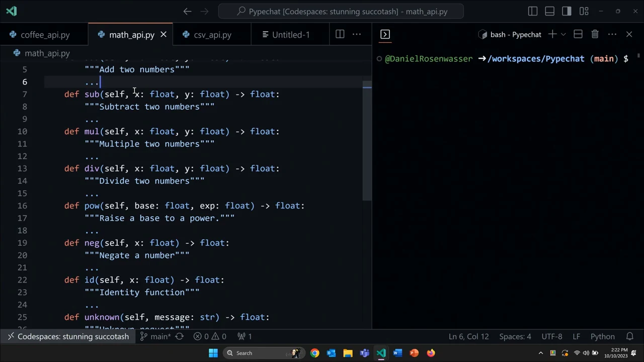Open File Explorer from the taskbar
This screenshot has width=644, height=362.
click(348, 353)
